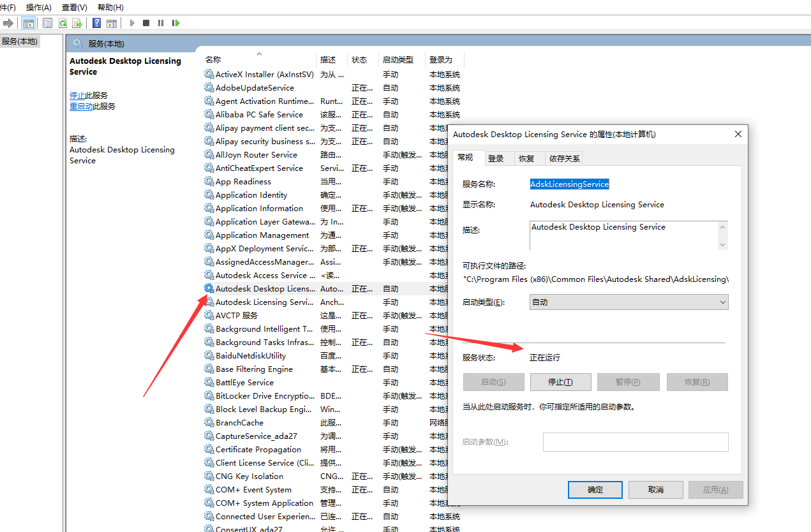Click the Stop Service square icon
Viewport: 811px width, 532px height.
(146, 23)
